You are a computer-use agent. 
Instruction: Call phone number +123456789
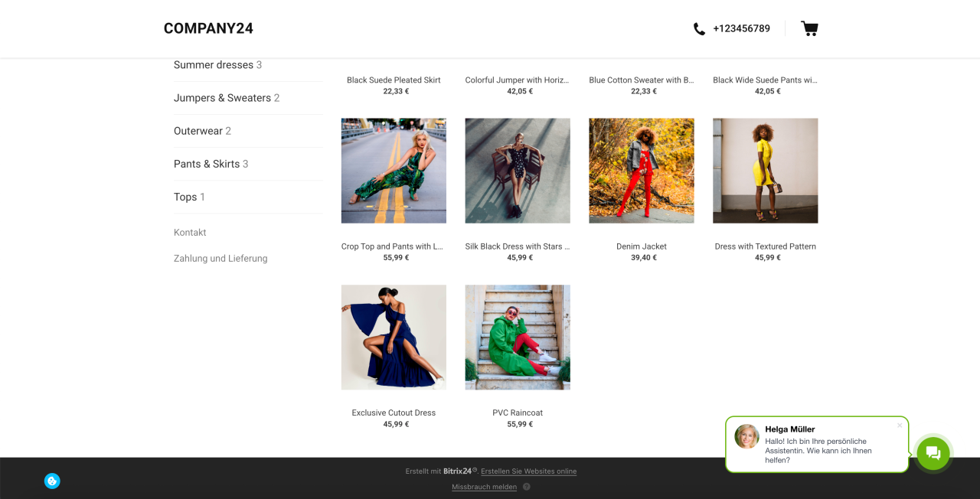[x=741, y=28]
